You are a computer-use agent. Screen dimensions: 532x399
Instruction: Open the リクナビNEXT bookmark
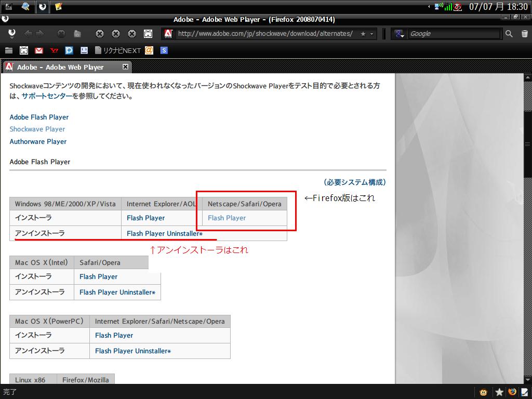(118, 50)
